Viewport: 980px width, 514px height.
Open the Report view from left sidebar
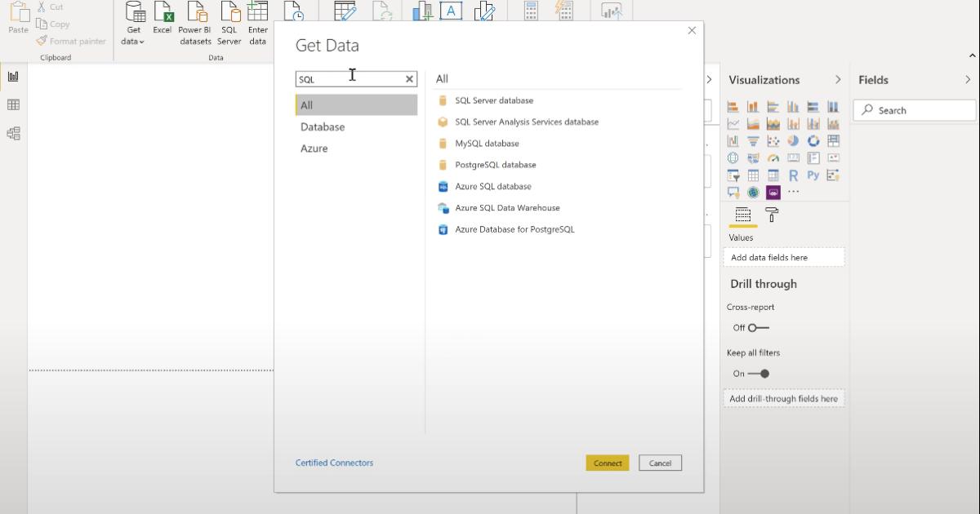13,77
